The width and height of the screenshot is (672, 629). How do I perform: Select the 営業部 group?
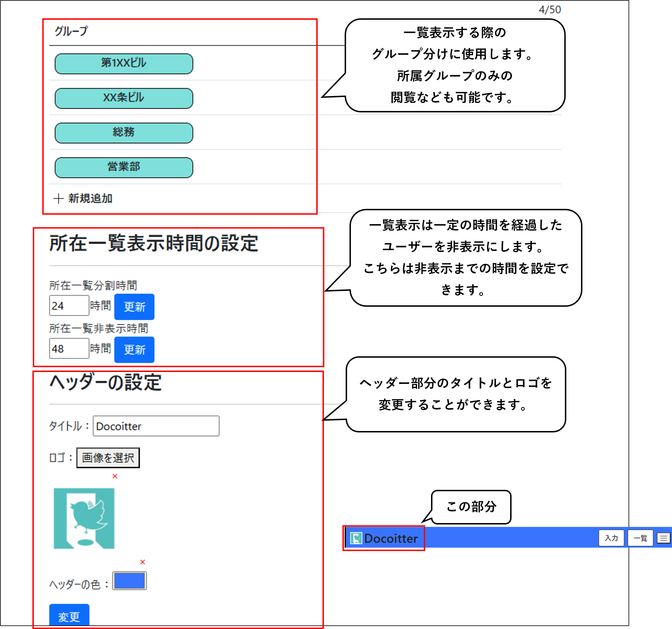(x=124, y=167)
